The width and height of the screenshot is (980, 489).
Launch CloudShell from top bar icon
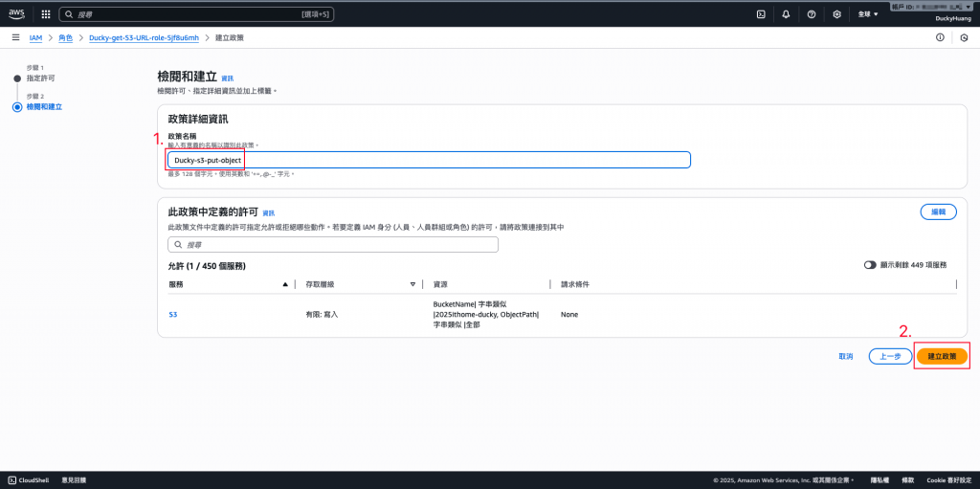click(x=761, y=13)
